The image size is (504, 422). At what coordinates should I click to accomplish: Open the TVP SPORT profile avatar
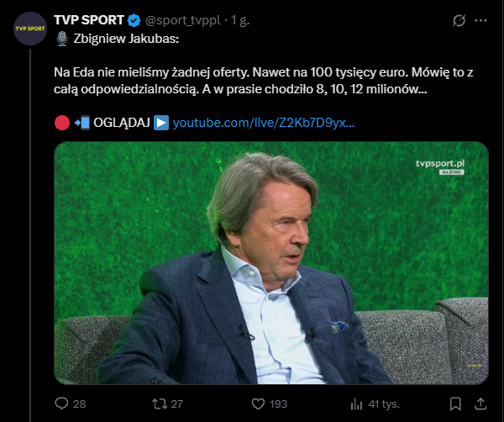tap(31, 29)
